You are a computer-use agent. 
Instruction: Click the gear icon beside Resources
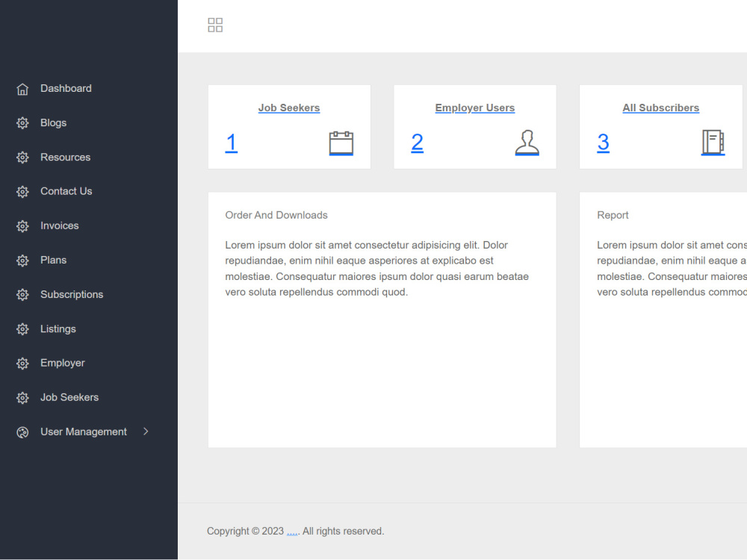[22, 158]
